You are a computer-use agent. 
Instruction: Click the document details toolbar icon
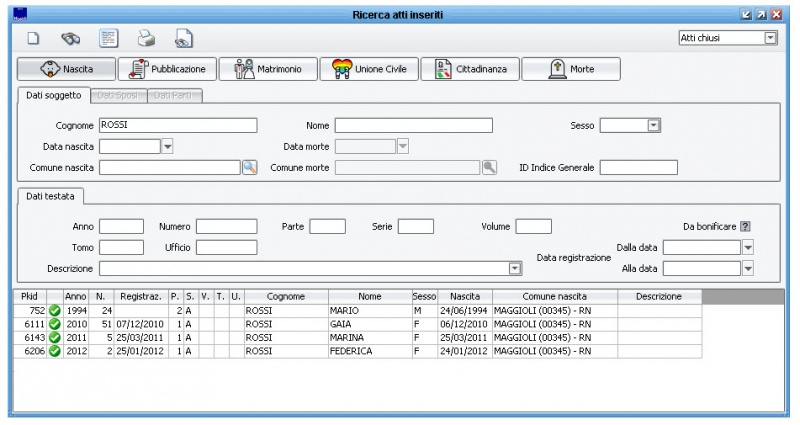click(108, 39)
